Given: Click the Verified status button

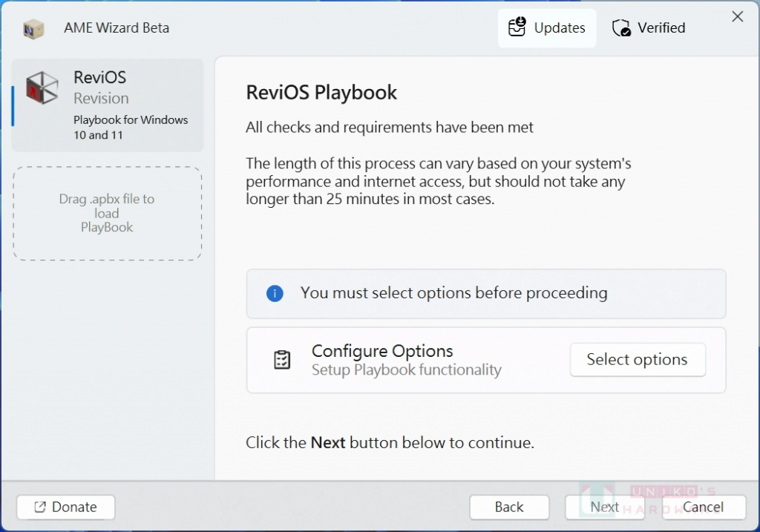Looking at the screenshot, I should point(649,28).
